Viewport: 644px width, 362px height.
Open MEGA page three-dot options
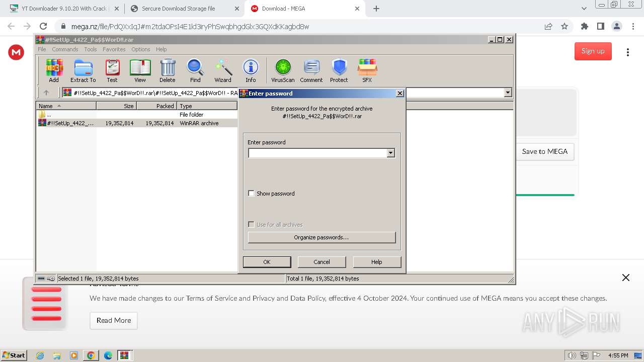[x=628, y=52]
